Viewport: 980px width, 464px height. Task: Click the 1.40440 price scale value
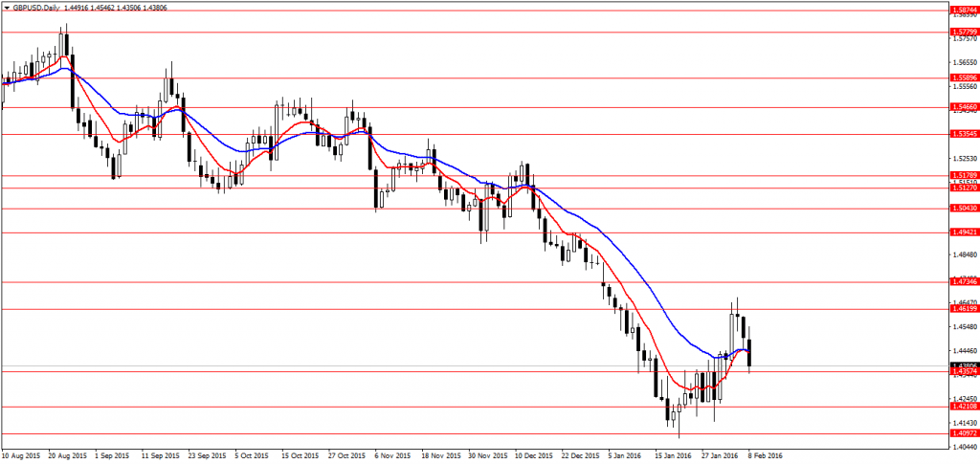click(965, 447)
